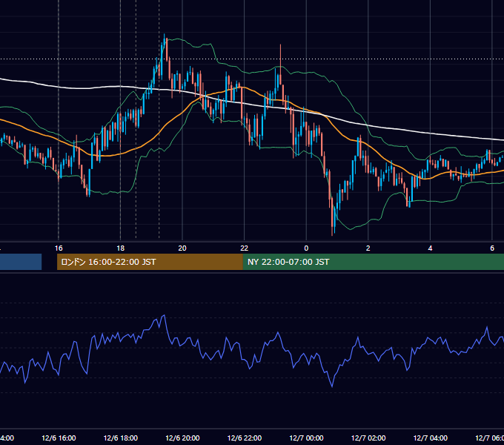504x445 pixels.
Task: Click the 20 hour axis label
Action: tap(182, 248)
